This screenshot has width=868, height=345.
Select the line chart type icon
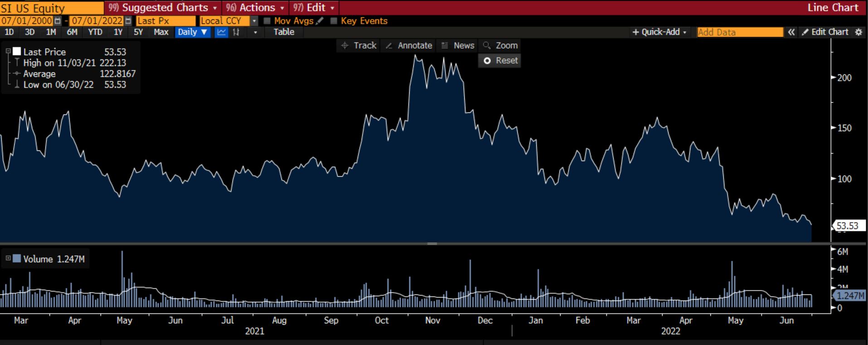click(x=221, y=32)
